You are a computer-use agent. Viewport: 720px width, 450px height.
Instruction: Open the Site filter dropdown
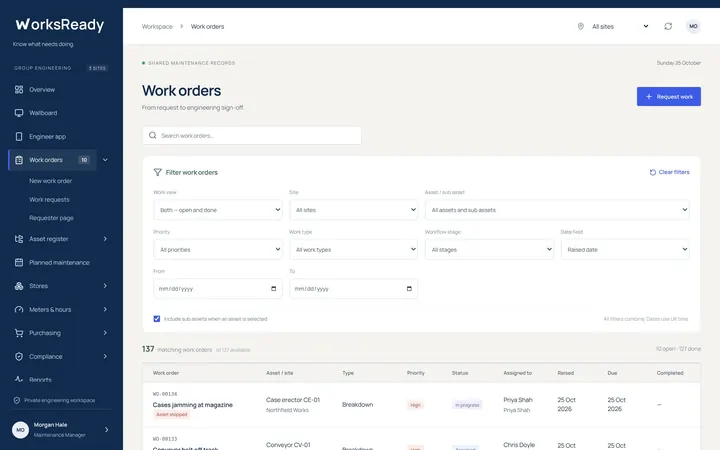pyautogui.click(x=354, y=210)
